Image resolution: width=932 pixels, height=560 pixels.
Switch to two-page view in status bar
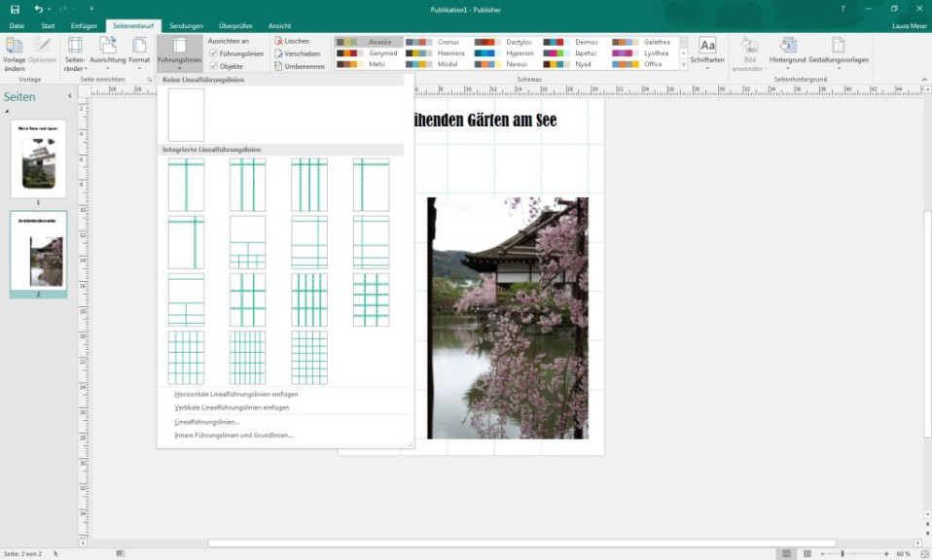(x=807, y=553)
